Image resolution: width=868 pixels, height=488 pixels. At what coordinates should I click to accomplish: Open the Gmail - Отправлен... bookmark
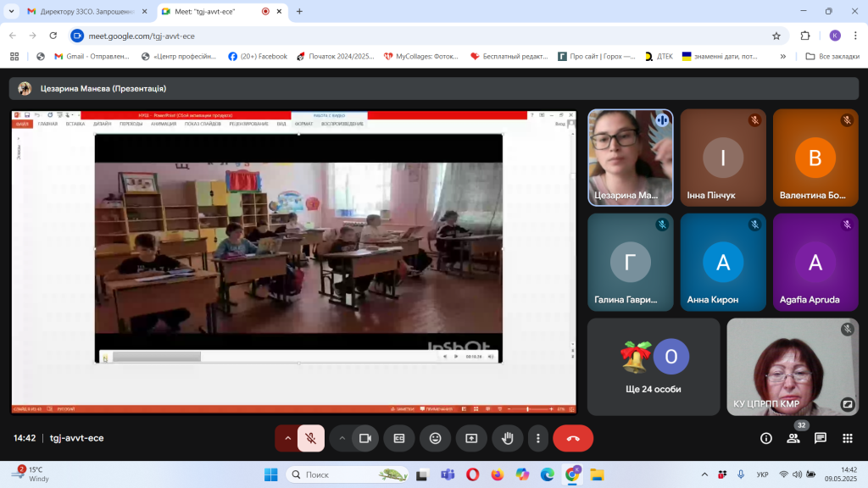tap(92, 57)
